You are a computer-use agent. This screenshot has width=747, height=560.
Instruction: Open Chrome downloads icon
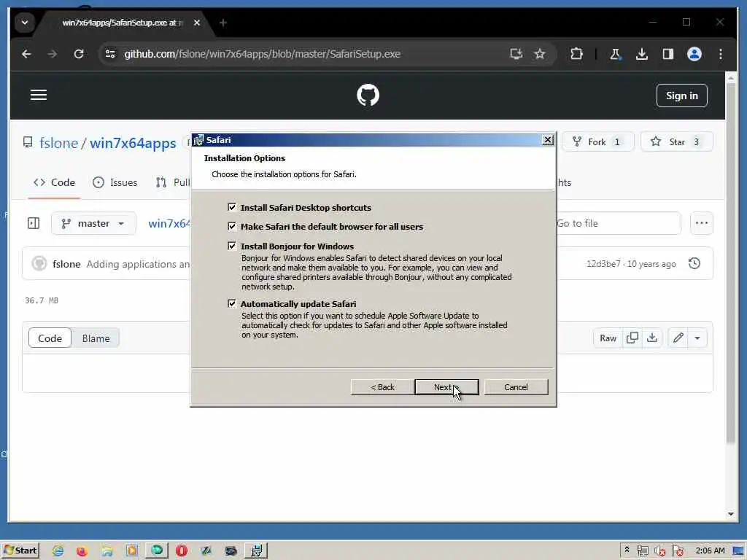point(642,54)
